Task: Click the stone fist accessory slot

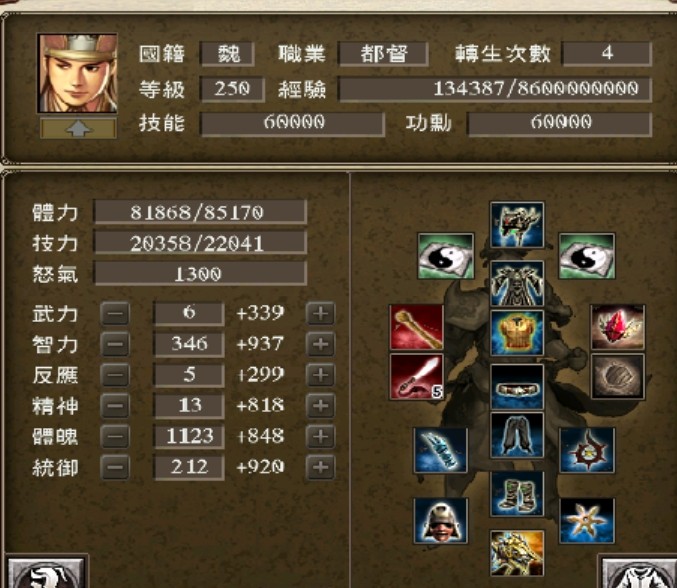Action: [617, 376]
